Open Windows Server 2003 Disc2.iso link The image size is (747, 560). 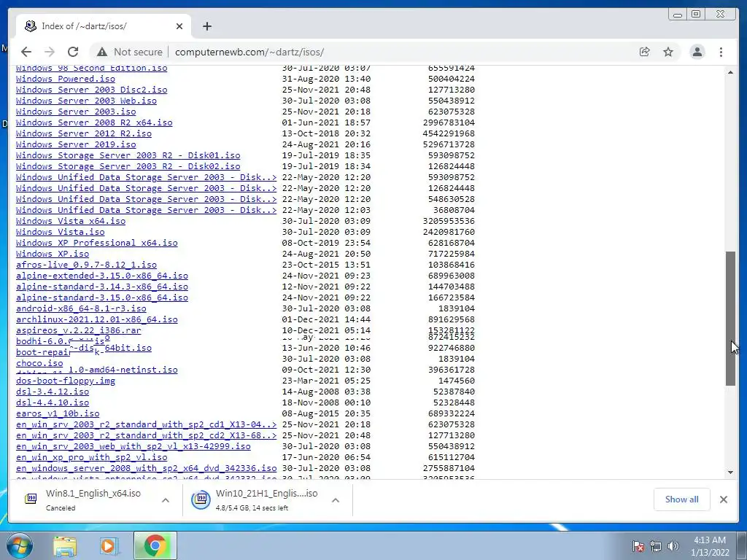91,90
